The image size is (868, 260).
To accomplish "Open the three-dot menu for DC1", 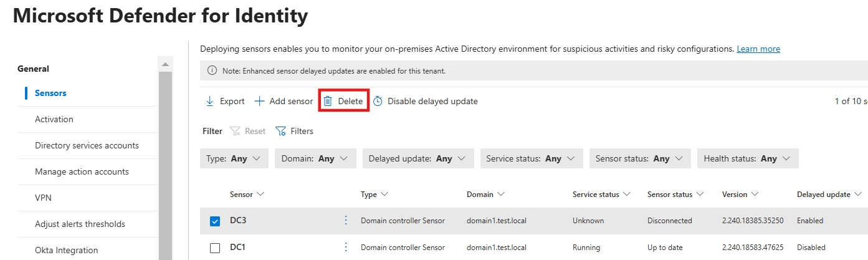I will point(346,248).
